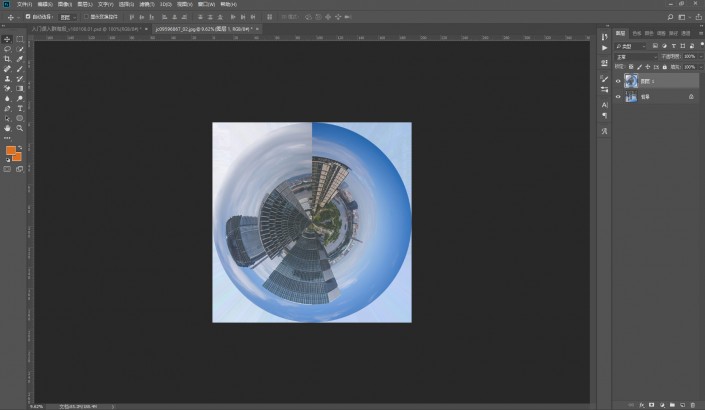
Task: Open the Properties panel icon
Action: coord(605,63)
